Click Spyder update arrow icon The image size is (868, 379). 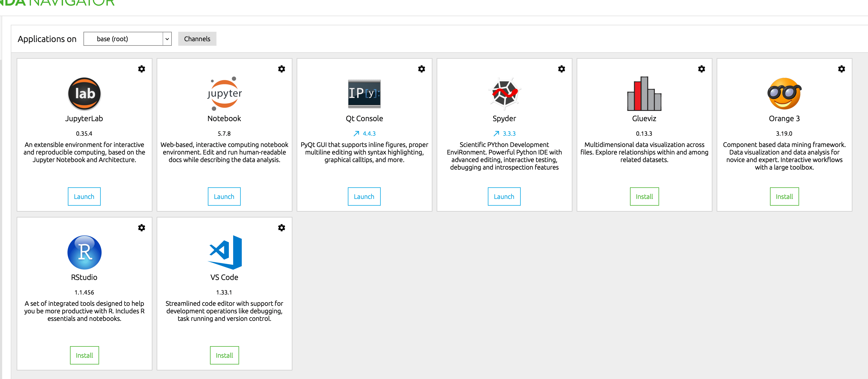point(496,134)
